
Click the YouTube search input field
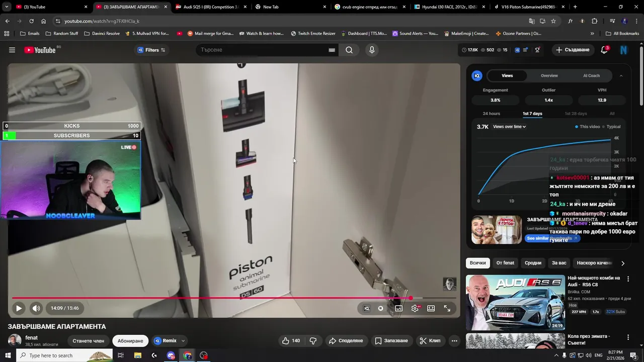(262, 50)
